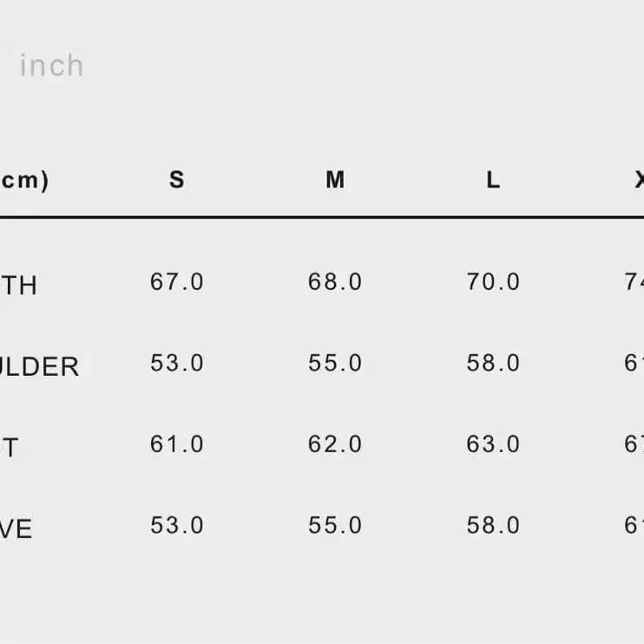Image resolution: width=644 pixels, height=644 pixels.
Task: Click the shoulder row 53.0 under S
Action: tap(177, 363)
